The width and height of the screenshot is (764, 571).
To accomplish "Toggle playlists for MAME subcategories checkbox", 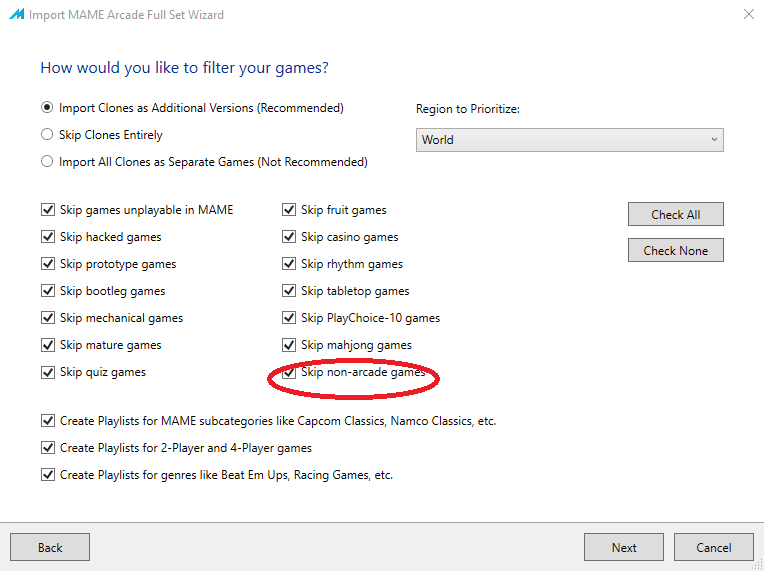I will tap(48, 420).
